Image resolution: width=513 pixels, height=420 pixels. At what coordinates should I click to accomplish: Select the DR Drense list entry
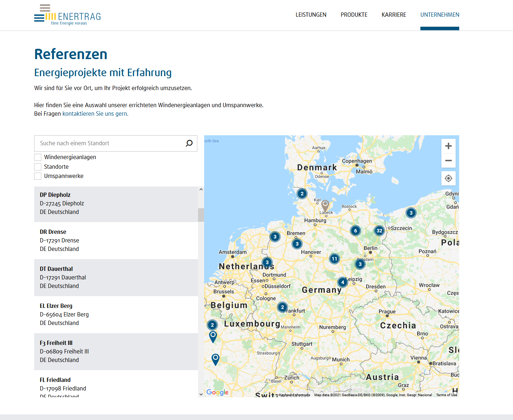point(116,241)
